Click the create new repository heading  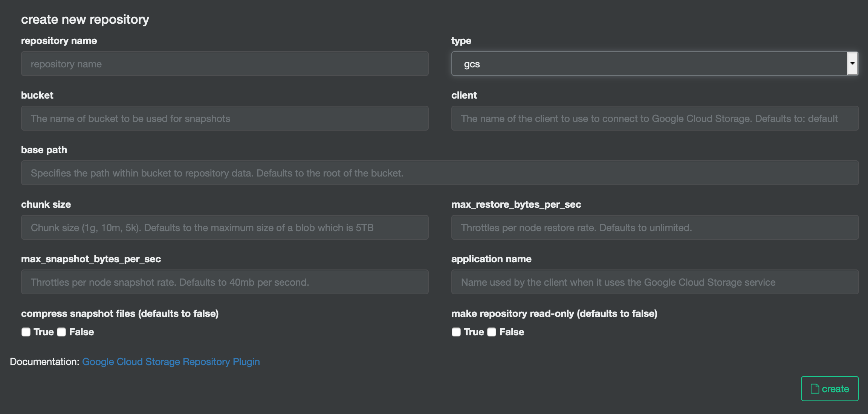tap(85, 19)
